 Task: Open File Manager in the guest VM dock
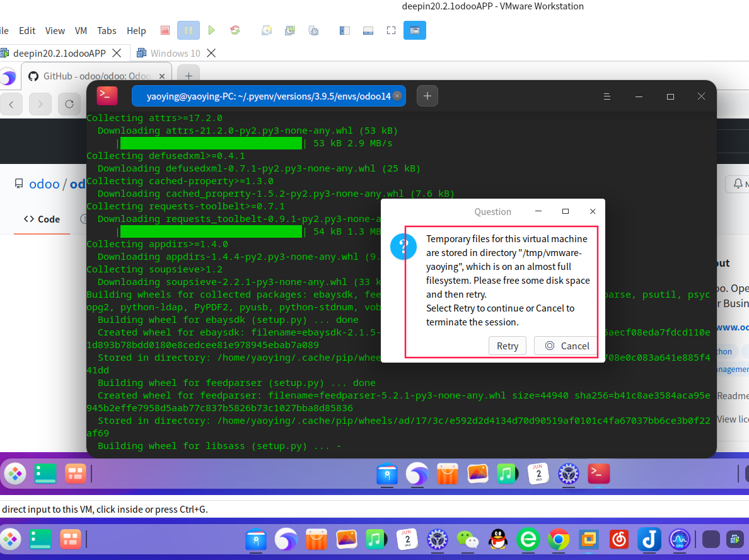[387, 474]
